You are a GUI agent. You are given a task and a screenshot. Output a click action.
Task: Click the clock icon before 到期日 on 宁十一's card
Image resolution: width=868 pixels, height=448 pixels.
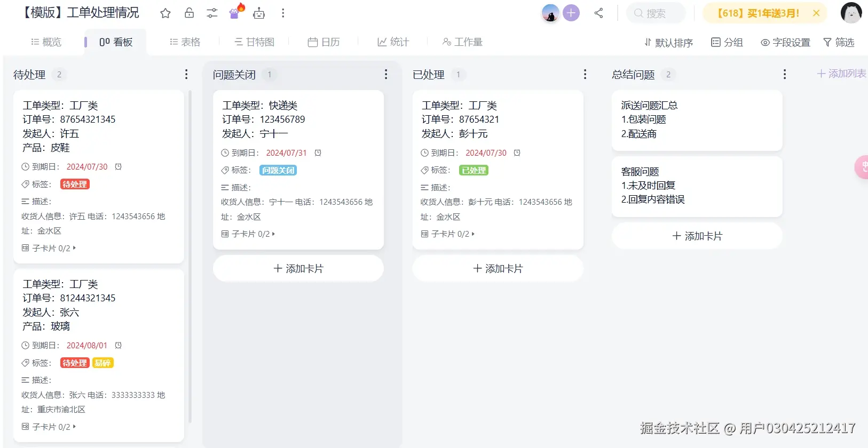pyautogui.click(x=225, y=153)
